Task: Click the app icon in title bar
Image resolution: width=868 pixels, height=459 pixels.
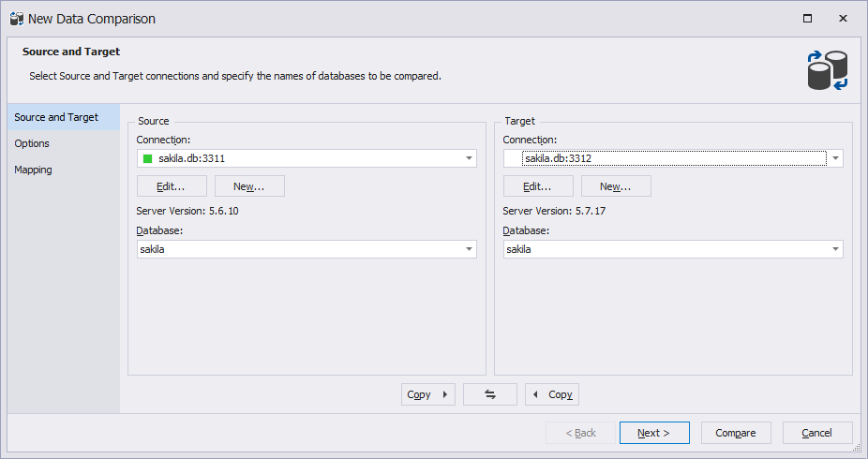Action: tap(17, 19)
